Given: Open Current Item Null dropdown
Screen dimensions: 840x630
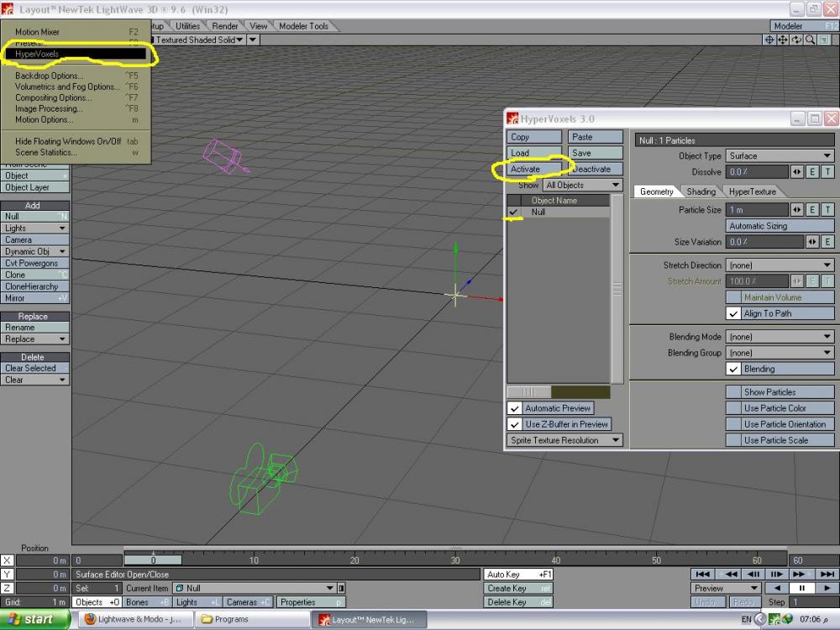Looking at the screenshot, I should pyautogui.click(x=255, y=588).
